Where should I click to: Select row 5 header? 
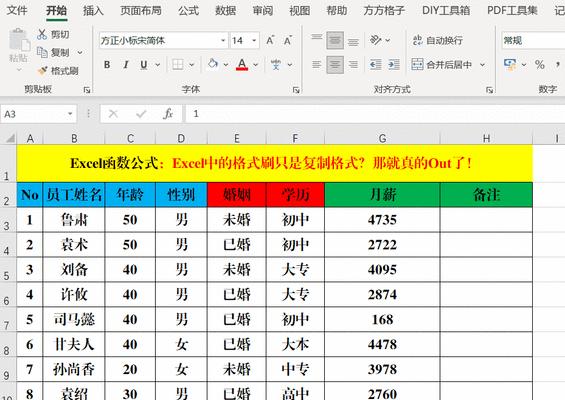point(8,270)
